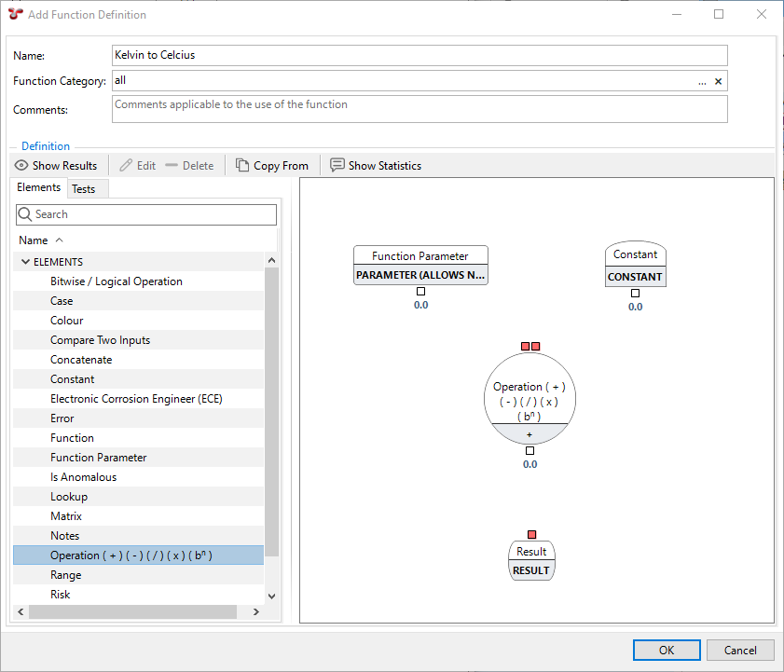Screen dimensions: 784x672
Task: Select Electronic Corrosion Engineer (ECE) element
Action: 139,399
